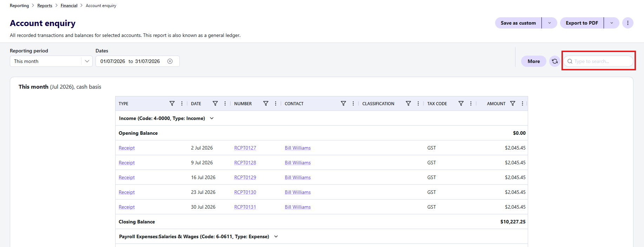Open the Receipt link dated 23 Jul 2026

pyautogui.click(x=127, y=192)
